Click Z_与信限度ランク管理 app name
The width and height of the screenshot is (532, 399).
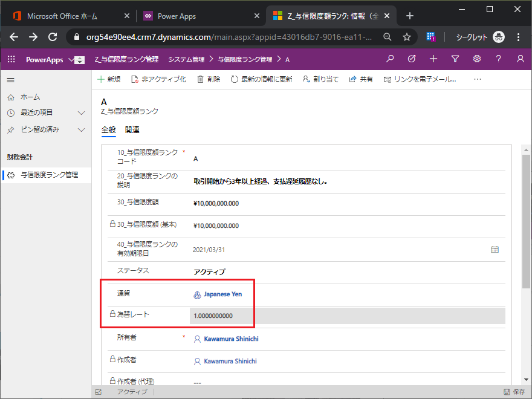pyautogui.click(x=126, y=59)
